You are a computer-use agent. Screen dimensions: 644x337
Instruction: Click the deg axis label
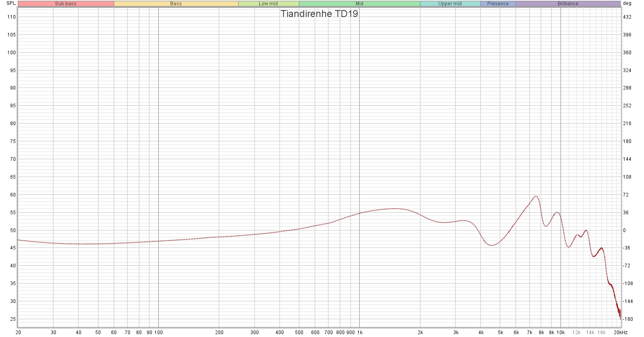(x=627, y=3)
